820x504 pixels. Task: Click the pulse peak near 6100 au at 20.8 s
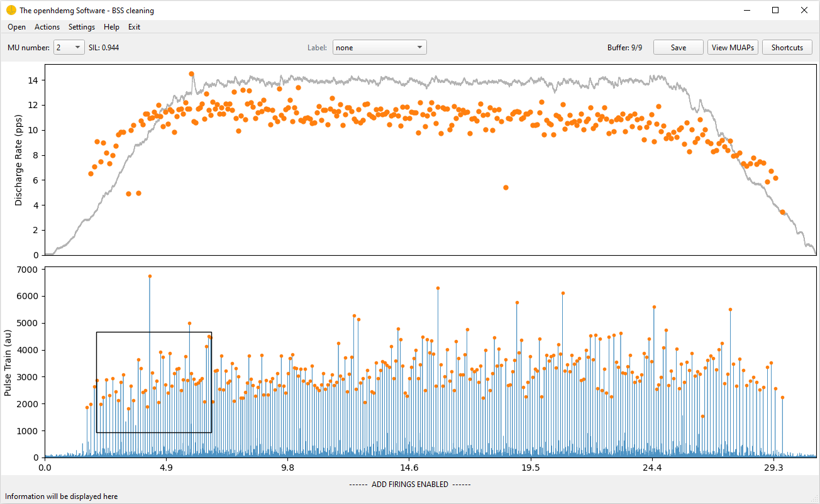point(563,293)
